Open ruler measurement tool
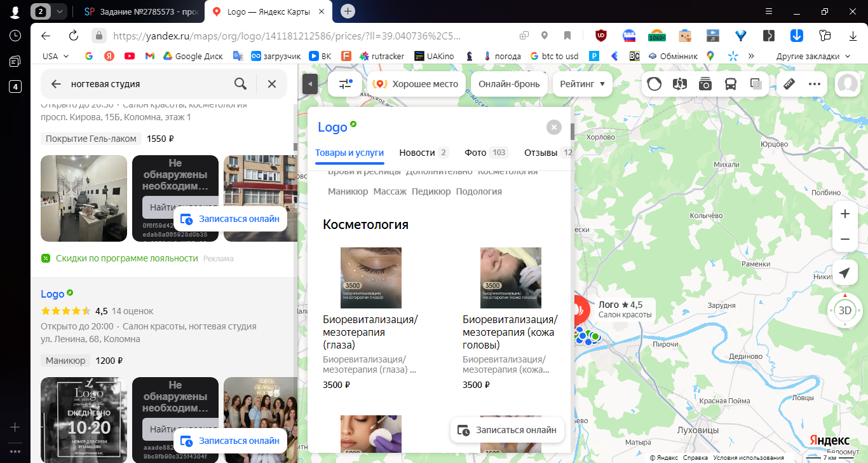The height and width of the screenshot is (463, 868). [789, 84]
